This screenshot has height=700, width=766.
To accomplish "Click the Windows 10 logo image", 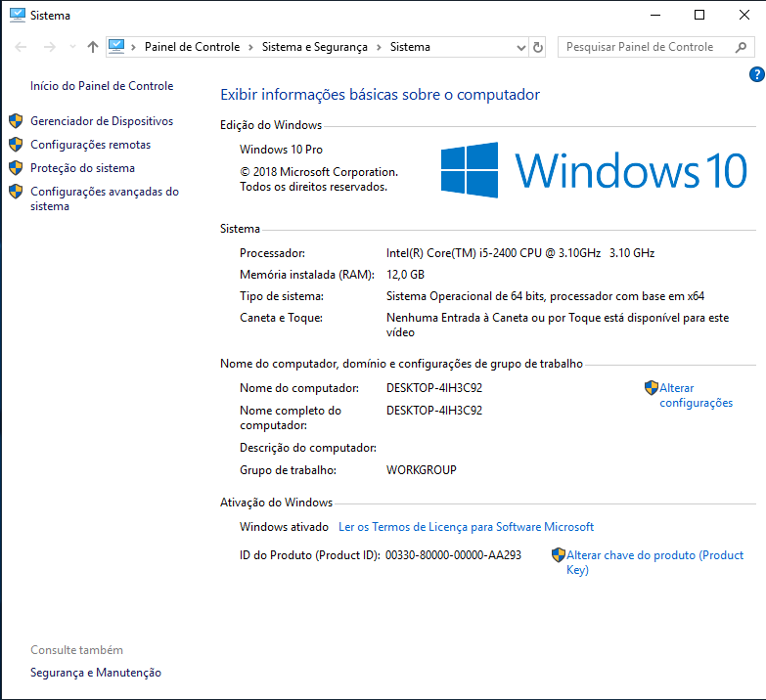I will (x=594, y=170).
